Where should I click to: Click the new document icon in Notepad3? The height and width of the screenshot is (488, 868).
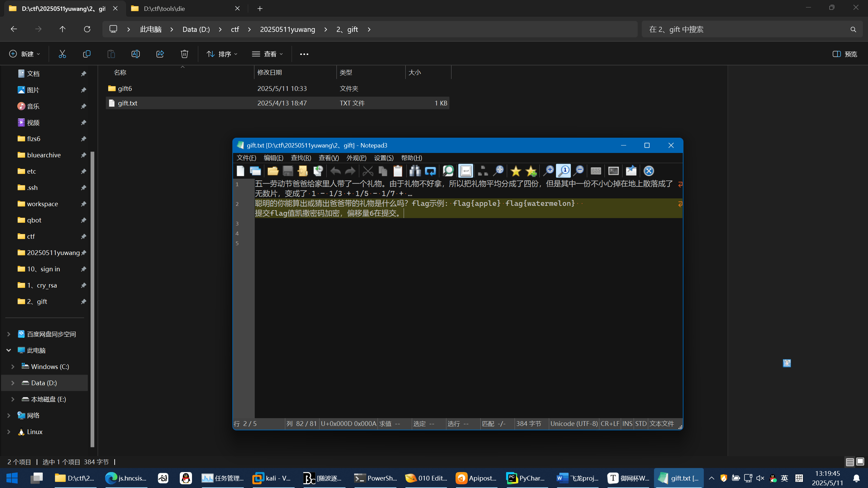[x=240, y=171]
